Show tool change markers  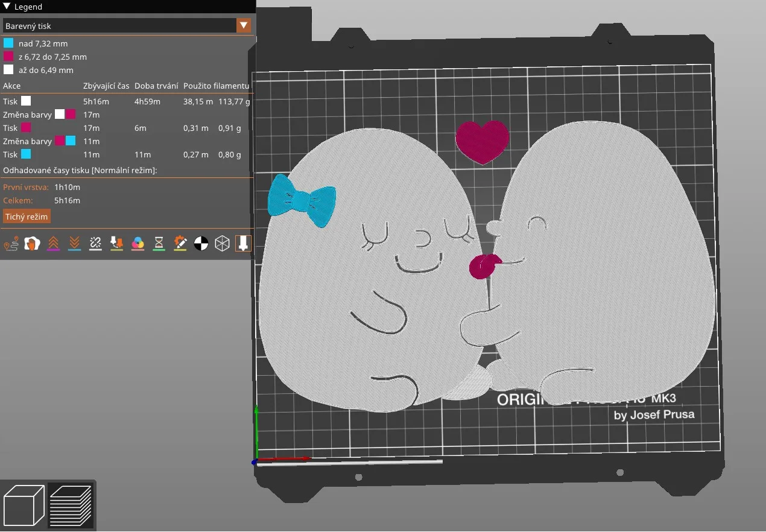pos(116,243)
